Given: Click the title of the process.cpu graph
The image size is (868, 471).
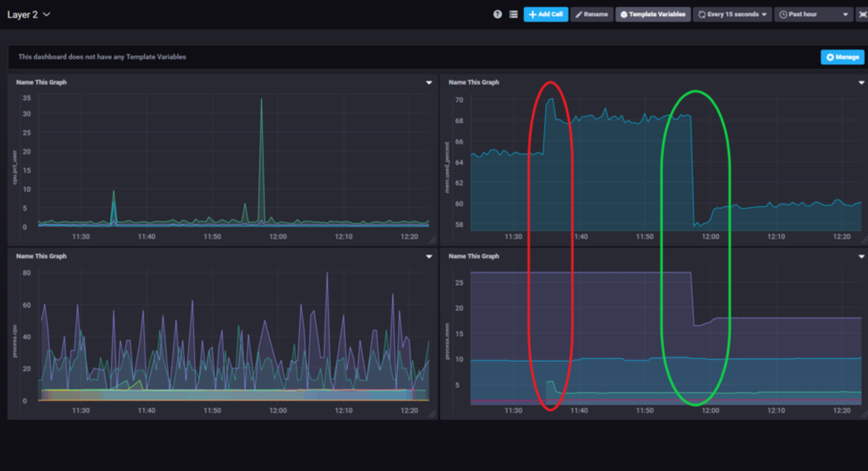Looking at the screenshot, I should pyautogui.click(x=41, y=256).
